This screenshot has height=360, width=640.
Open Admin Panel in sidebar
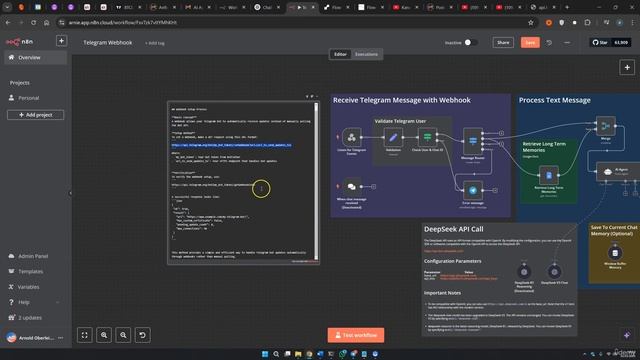point(36,256)
